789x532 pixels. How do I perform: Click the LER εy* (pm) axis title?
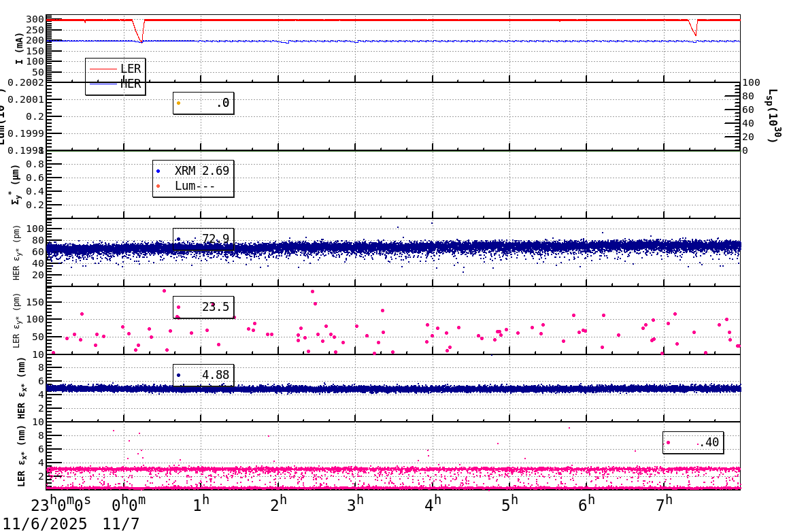tap(16, 320)
